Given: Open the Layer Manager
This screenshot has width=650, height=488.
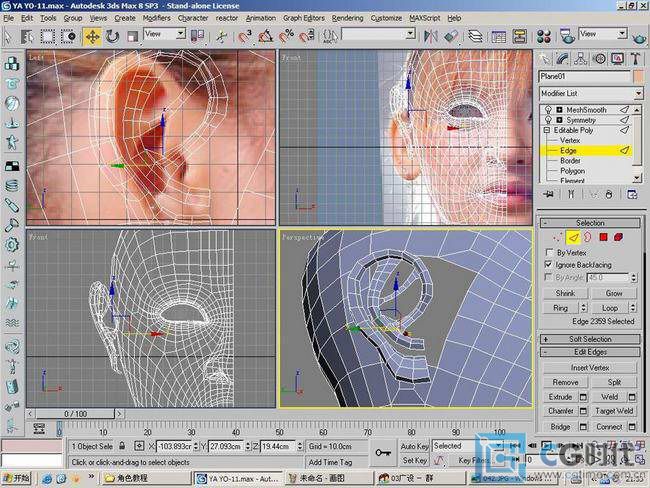Looking at the screenshot, I should tap(475, 36).
